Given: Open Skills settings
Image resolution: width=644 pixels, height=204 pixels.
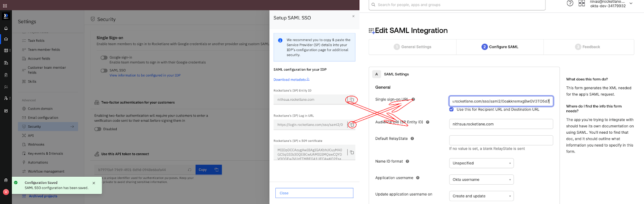Looking at the screenshot, I should pos(32,82).
